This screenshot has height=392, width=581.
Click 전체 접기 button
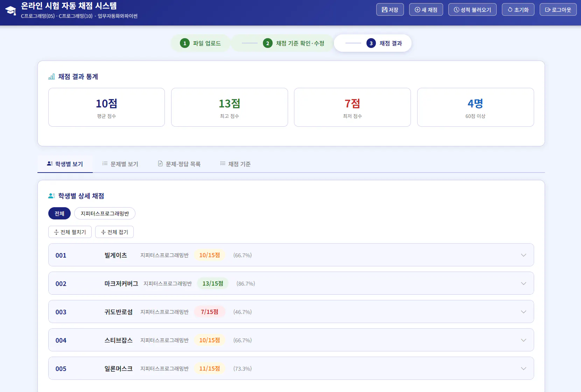click(114, 232)
